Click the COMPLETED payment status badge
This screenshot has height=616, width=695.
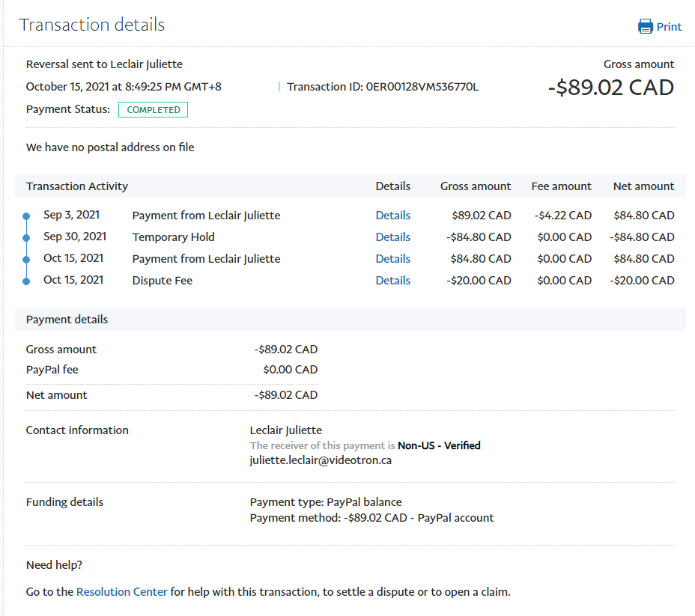(x=153, y=110)
